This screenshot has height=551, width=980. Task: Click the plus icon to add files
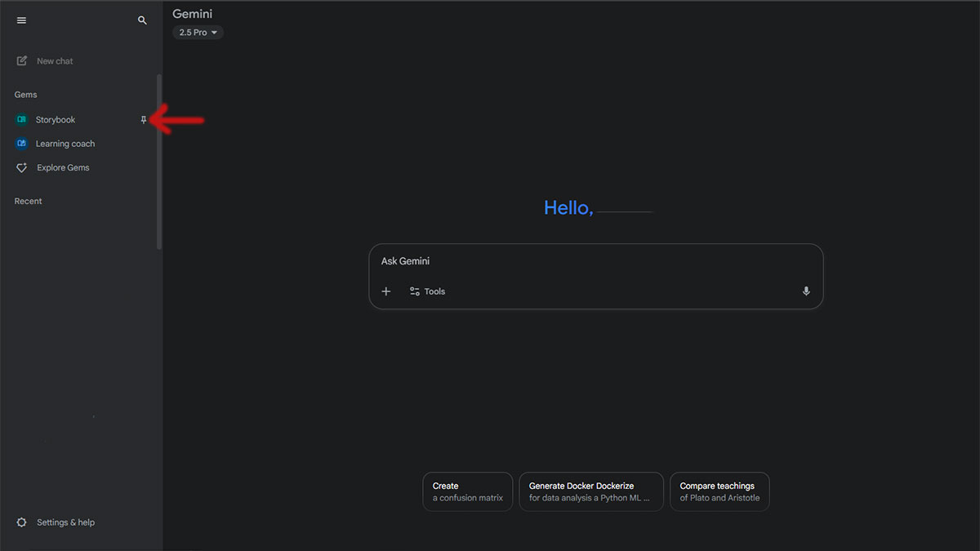pyautogui.click(x=386, y=291)
